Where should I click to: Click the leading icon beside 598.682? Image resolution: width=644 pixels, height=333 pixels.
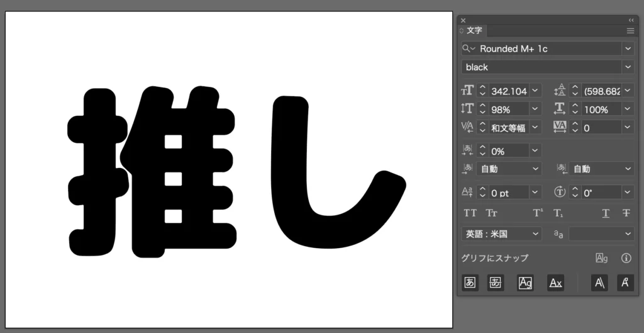point(560,91)
